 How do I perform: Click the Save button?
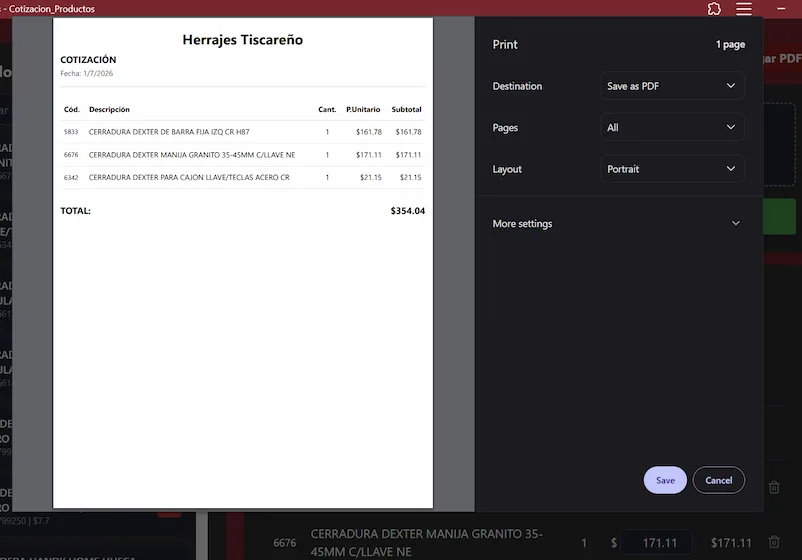click(x=665, y=480)
